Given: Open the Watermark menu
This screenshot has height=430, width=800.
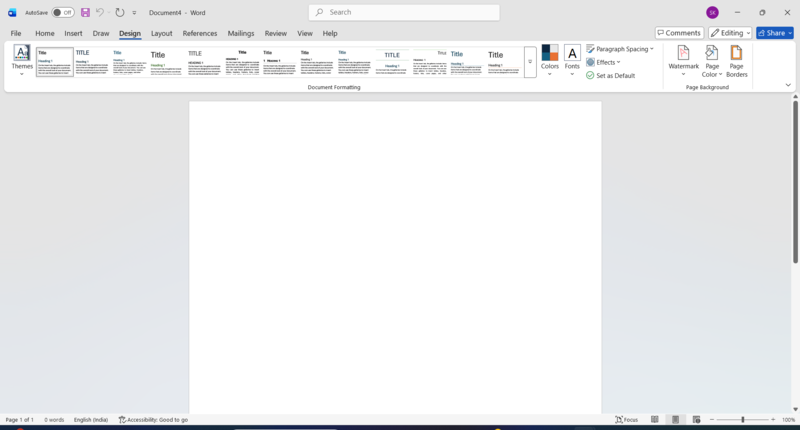Looking at the screenshot, I should pos(683,60).
